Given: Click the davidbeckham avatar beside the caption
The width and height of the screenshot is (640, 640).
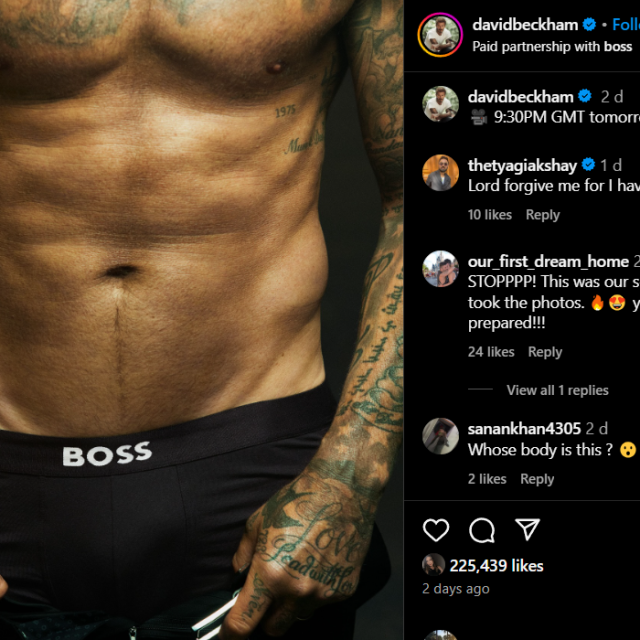Looking at the screenshot, I should [440, 104].
